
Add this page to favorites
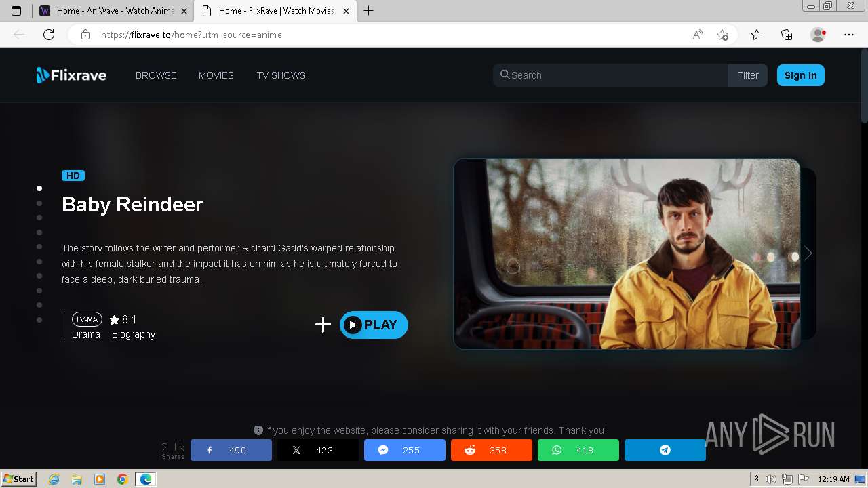[722, 35]
